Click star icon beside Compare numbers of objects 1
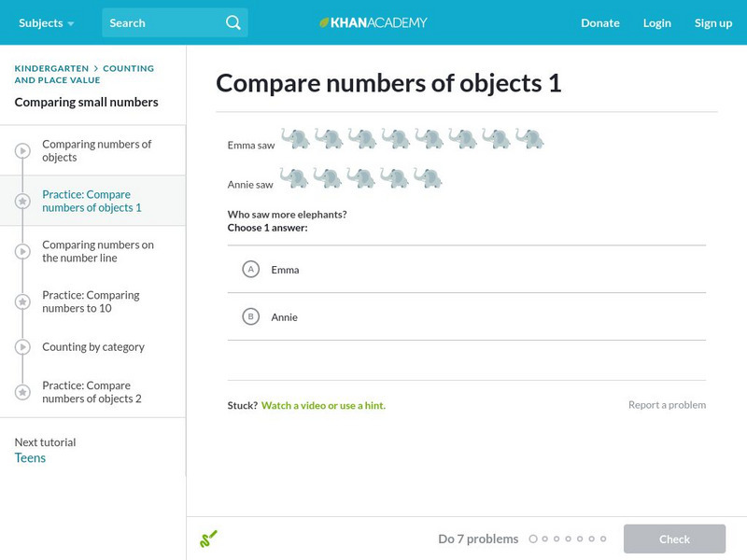The height and width of the screenshot is (560, 747). click(22, 201)
